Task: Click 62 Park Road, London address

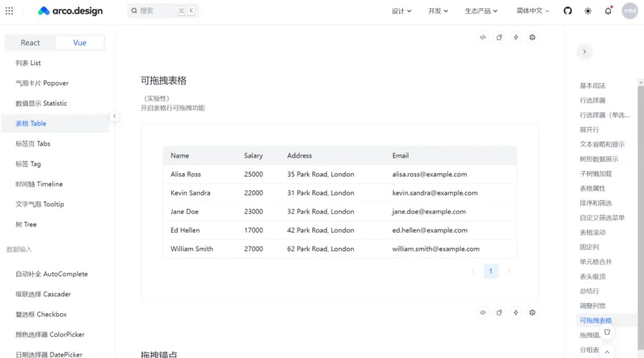Action: click(321, 249)
